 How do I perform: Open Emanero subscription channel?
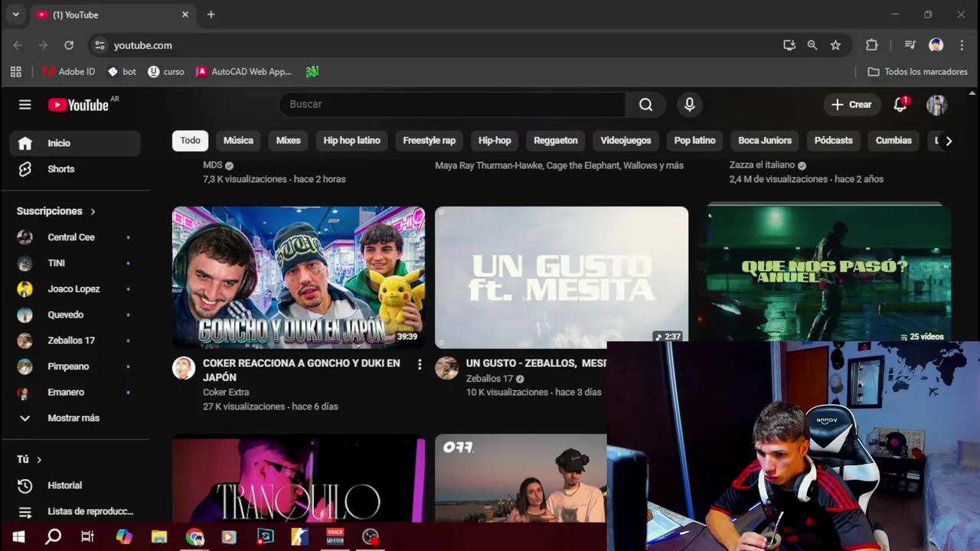[75, 392]
